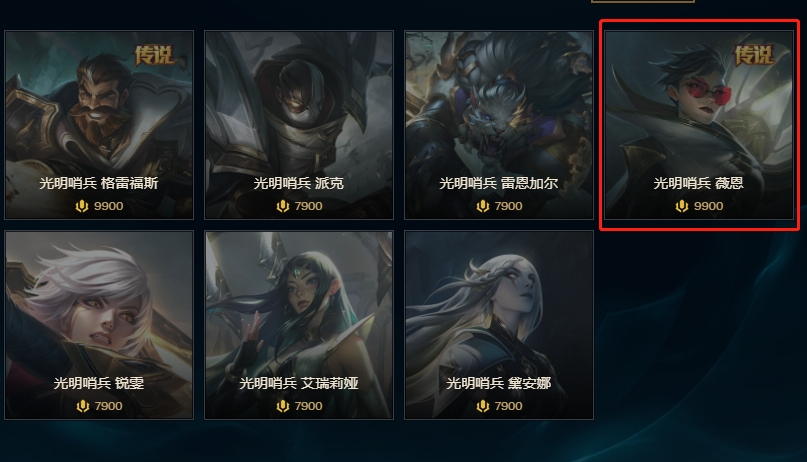The width and height of the screenshot is (807, 462).
Task: Click the 9900 price on 薇恩's card
Action: [x=708, y=206]
